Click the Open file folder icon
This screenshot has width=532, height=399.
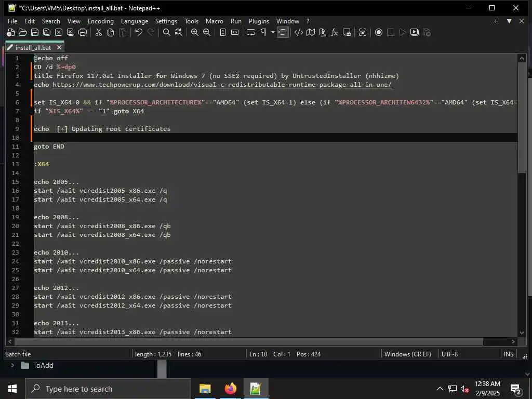pos(22,32)
